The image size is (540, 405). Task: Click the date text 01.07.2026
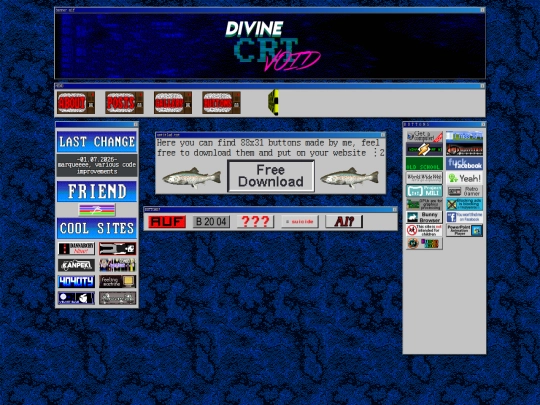(x=97, y=159)
